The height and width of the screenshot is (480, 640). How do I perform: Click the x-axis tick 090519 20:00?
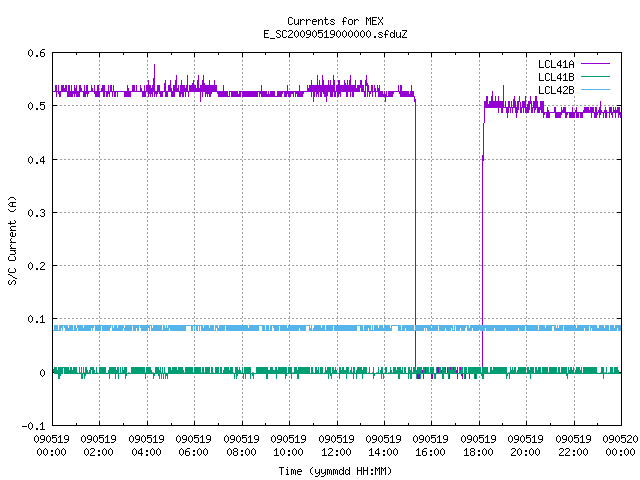coord(525,445)
